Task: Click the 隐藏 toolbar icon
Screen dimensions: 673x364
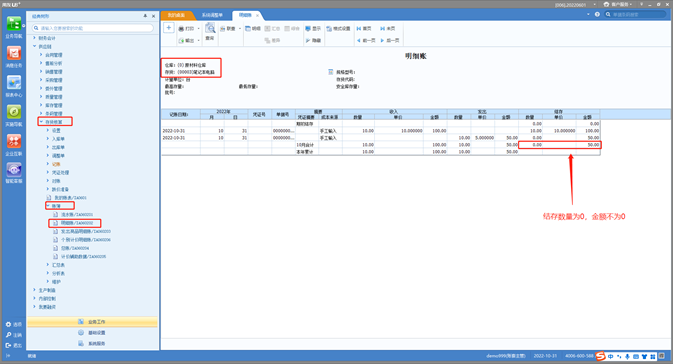Action: (x=308, y=40)
